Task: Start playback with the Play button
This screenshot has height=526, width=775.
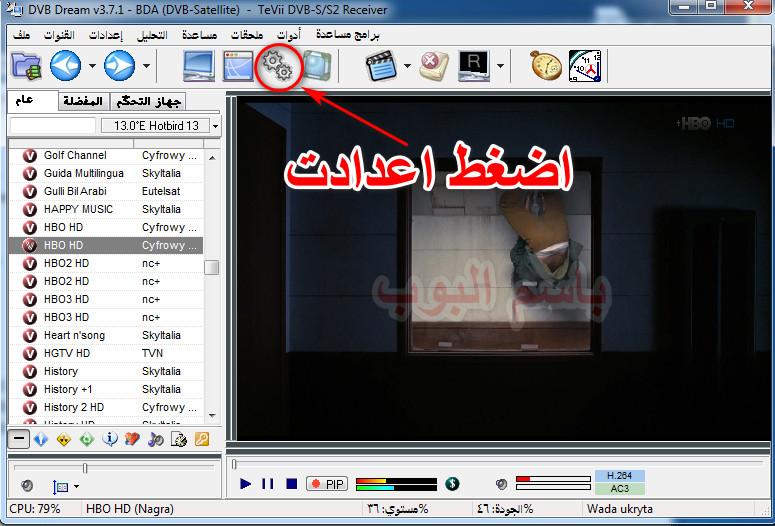Action: (245, 483)
